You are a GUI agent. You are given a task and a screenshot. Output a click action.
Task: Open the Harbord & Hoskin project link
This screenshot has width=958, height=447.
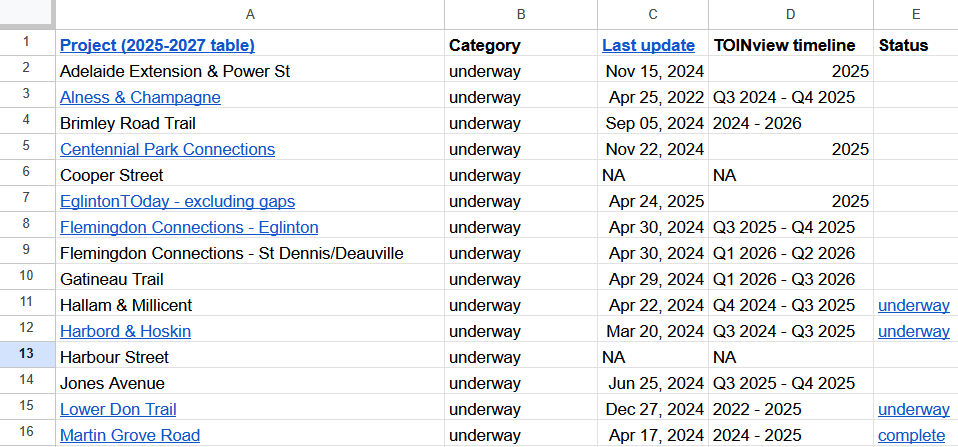[125, 331]
